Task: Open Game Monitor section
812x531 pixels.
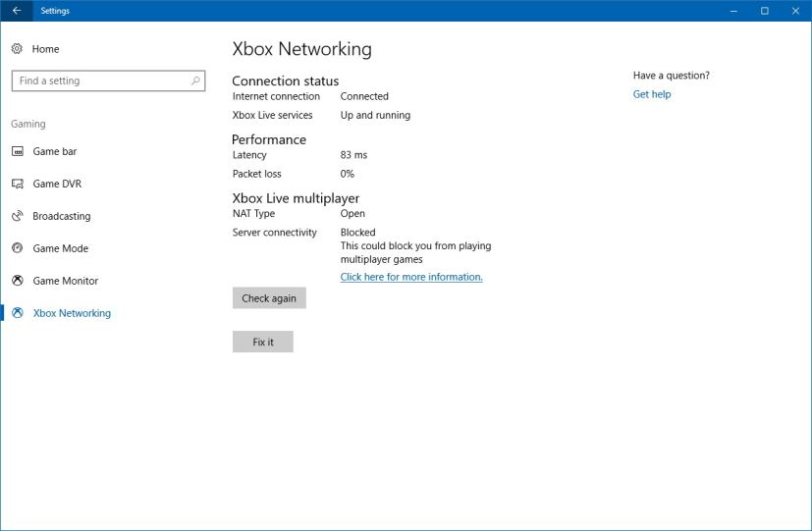Action: click(x=65, y=281)
